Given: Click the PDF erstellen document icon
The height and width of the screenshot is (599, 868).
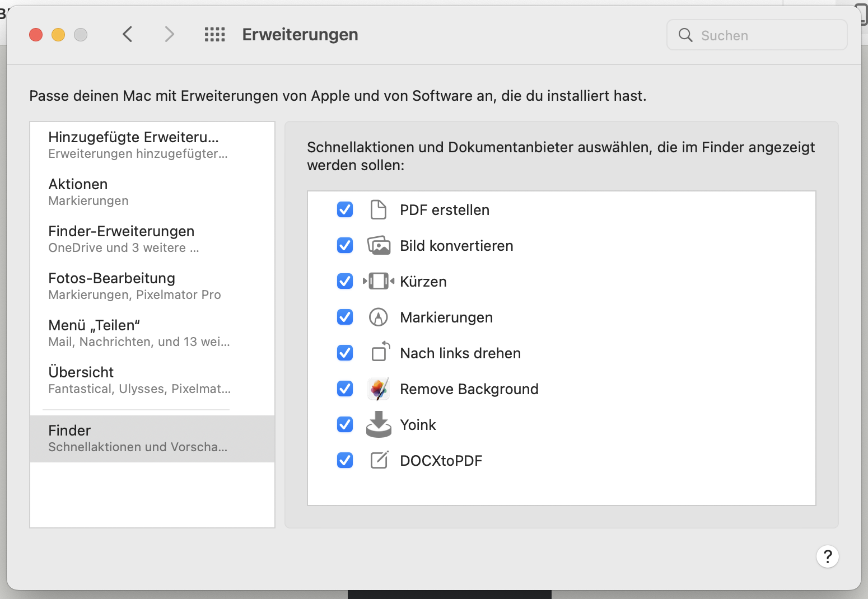Looking at the screenshot, I should 379,210.
